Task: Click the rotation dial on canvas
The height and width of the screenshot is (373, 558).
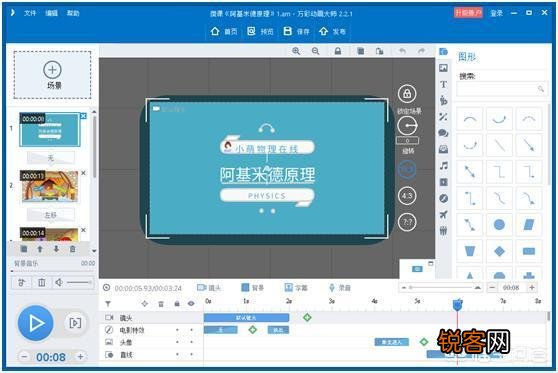Action: tap(407, 126)
